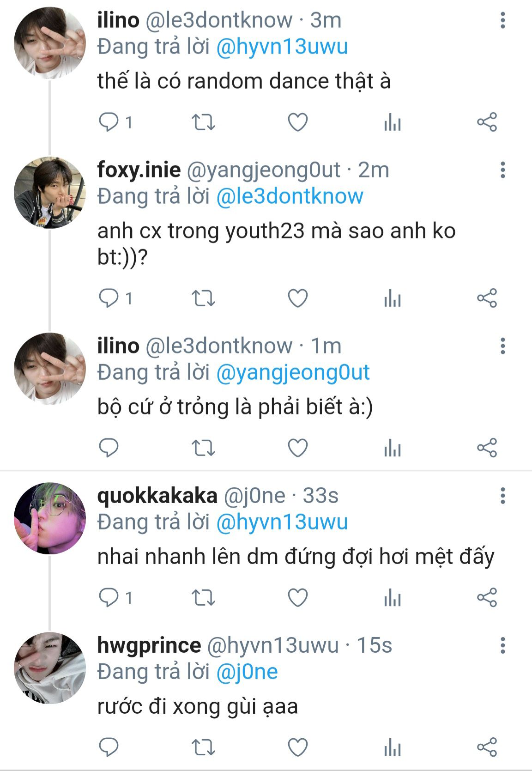532x771 pixels.
Task: Reply to quokkakaka's tweet
Action: point(109,597)
